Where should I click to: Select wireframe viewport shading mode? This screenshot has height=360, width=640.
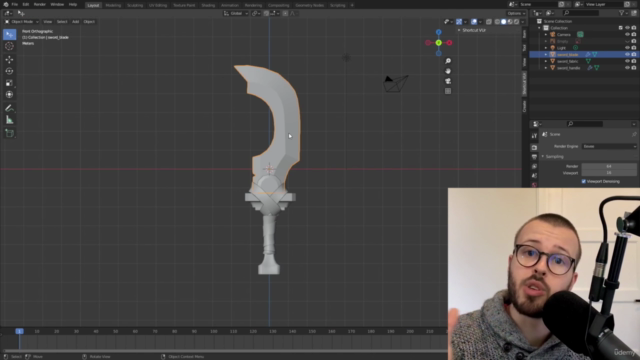tap(497, 22)
